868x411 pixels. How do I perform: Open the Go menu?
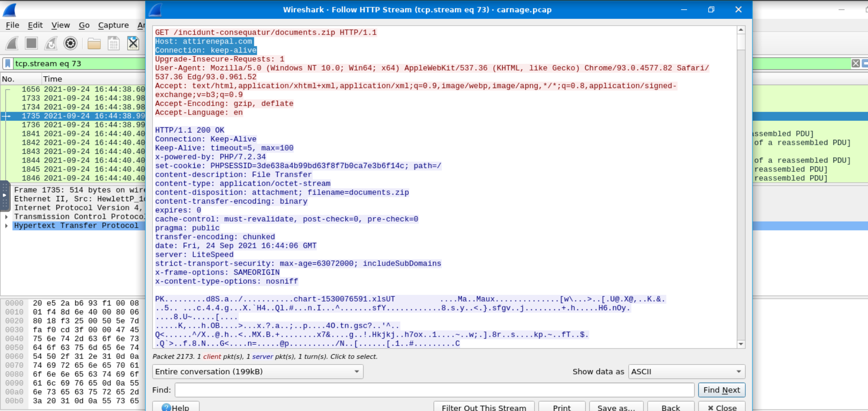[84, 25]
